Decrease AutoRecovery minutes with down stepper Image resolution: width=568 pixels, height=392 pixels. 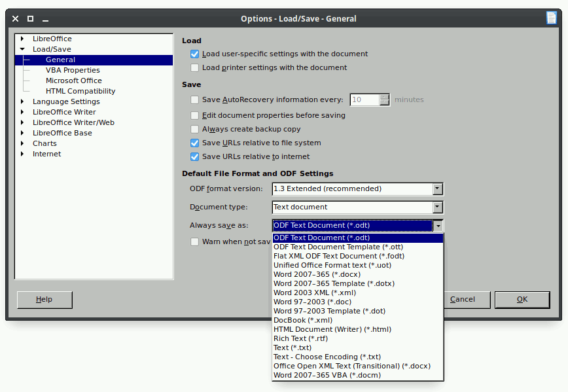point(384,103)
